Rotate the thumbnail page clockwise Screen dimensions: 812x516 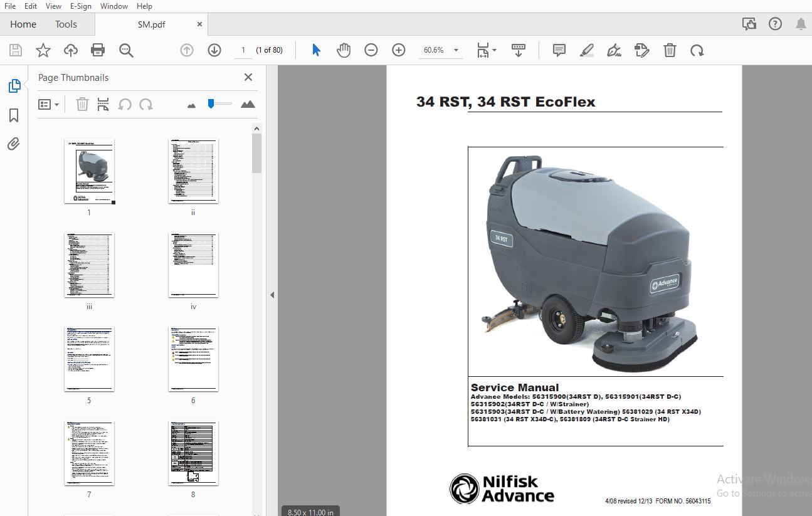click(146, 105)
